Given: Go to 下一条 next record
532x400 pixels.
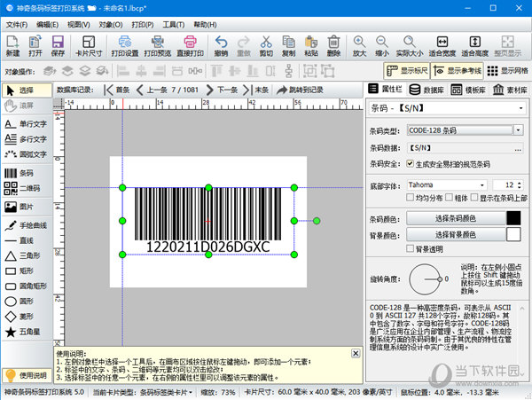Looking at the screenshot, I should 223,90.
